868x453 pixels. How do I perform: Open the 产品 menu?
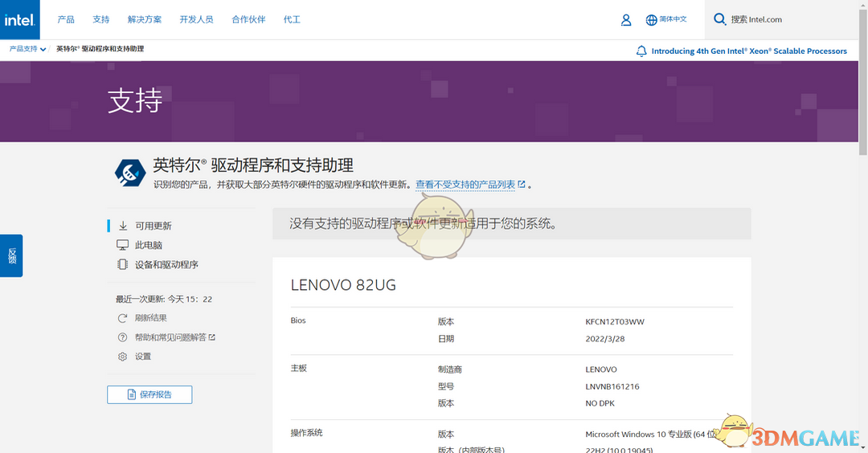click(66, 19)
